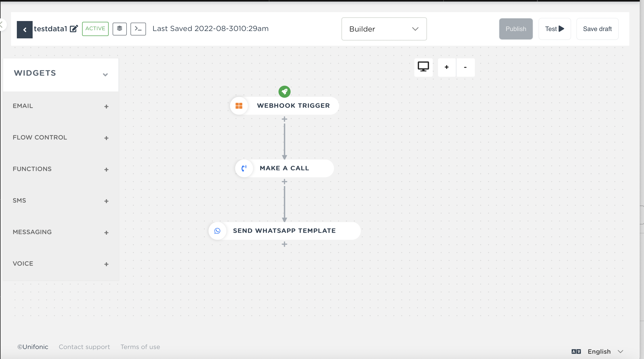Image resolution: width=644 pixels, height=359 pixels.
Task: Click the back arrow next to testdata1
Action: pyautogui.click(x=24, y=30)
